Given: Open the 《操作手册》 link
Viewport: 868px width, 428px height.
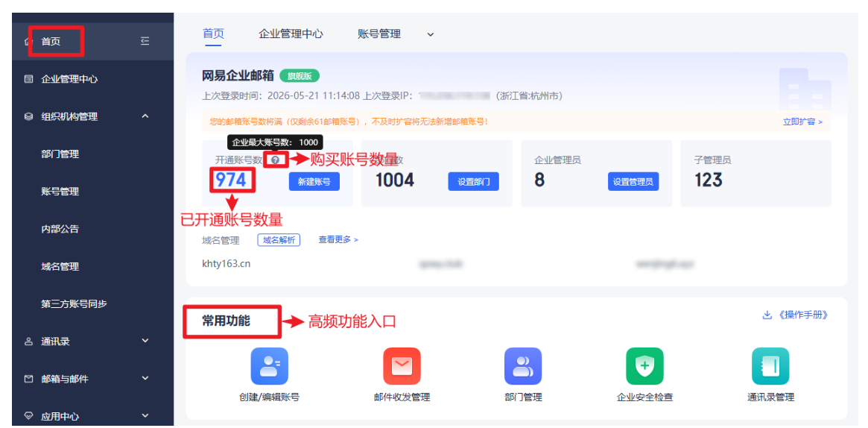Looking at the screenshot, I should 802,315.
